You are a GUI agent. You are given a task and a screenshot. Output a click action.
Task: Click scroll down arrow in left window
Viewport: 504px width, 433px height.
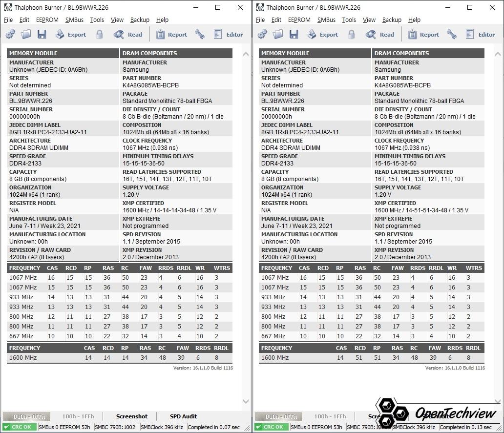(246, 401)
